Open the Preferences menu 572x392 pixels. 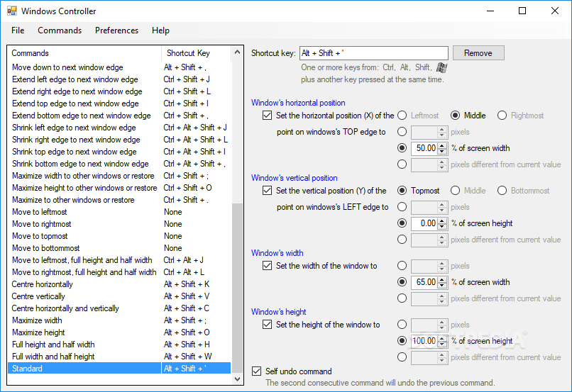point(116,30)
